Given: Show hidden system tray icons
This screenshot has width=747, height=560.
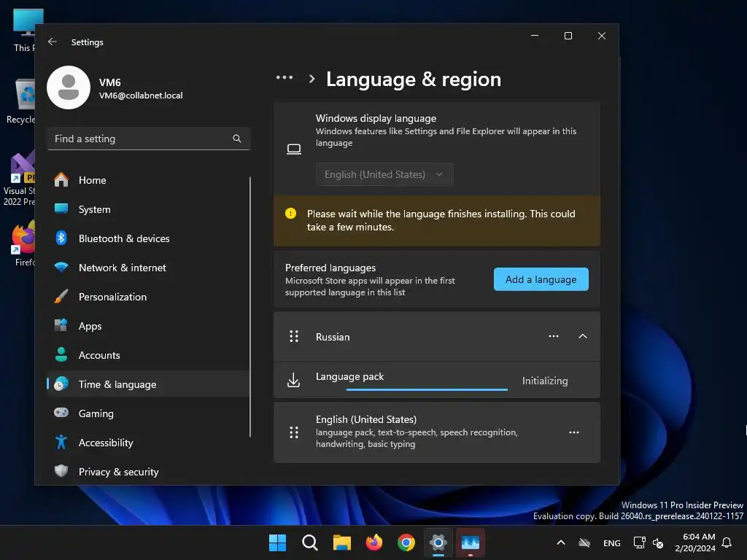Looking at the screenshot, I should point(561,542).
